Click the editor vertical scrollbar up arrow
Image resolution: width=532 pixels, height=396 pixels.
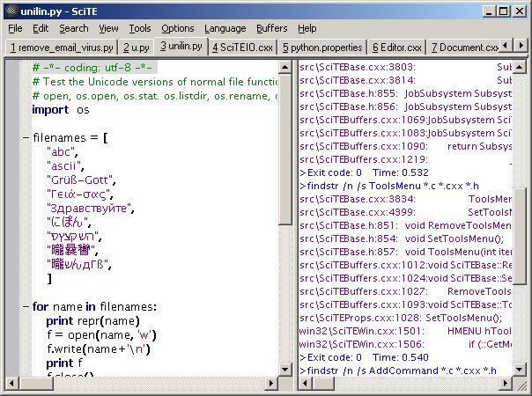285,67
